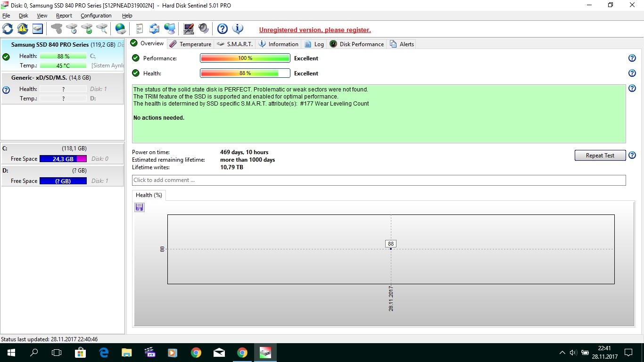644x362 pixels.
Task: Click the 'more than 1000 days' lifetime value
Action: (248, 160)
